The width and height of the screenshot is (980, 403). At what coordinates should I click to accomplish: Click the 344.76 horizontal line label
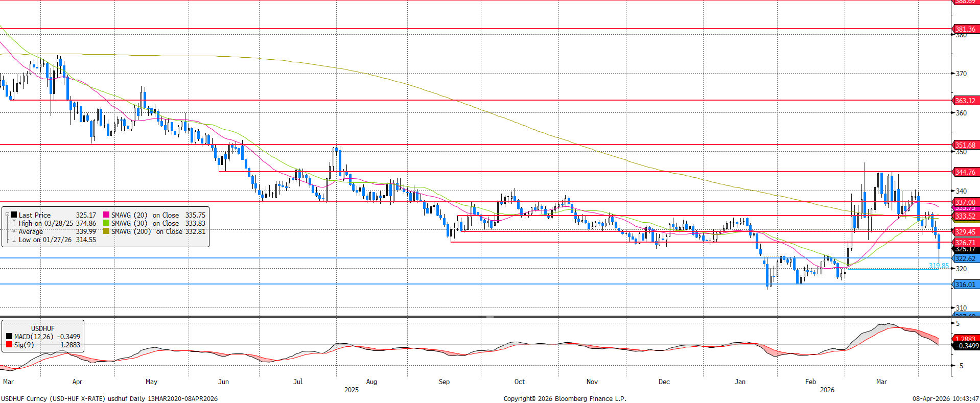point(965,172)
